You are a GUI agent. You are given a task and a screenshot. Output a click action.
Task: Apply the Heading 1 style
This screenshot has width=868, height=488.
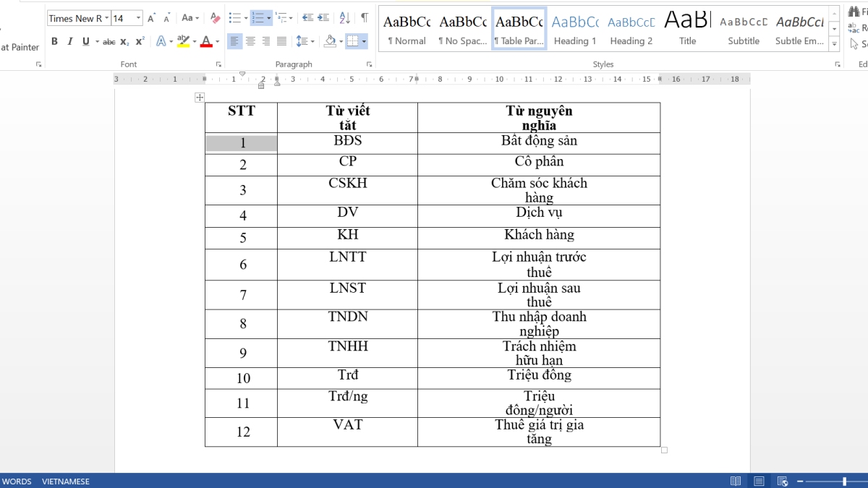pyautogui.click(x=575, y=29)
